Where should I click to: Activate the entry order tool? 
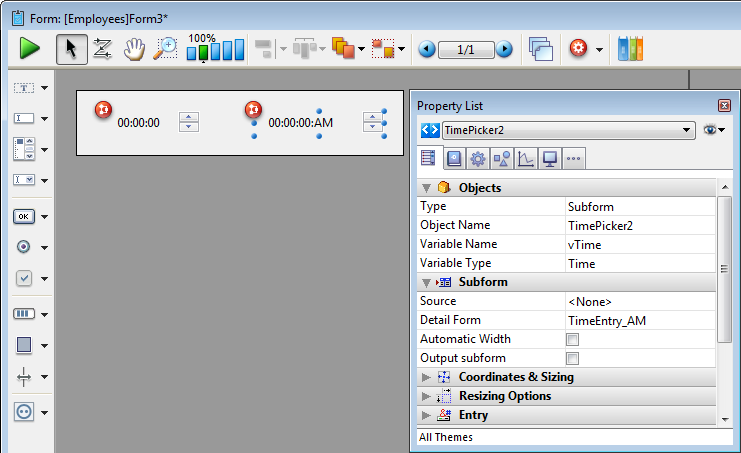pos(102,48)
